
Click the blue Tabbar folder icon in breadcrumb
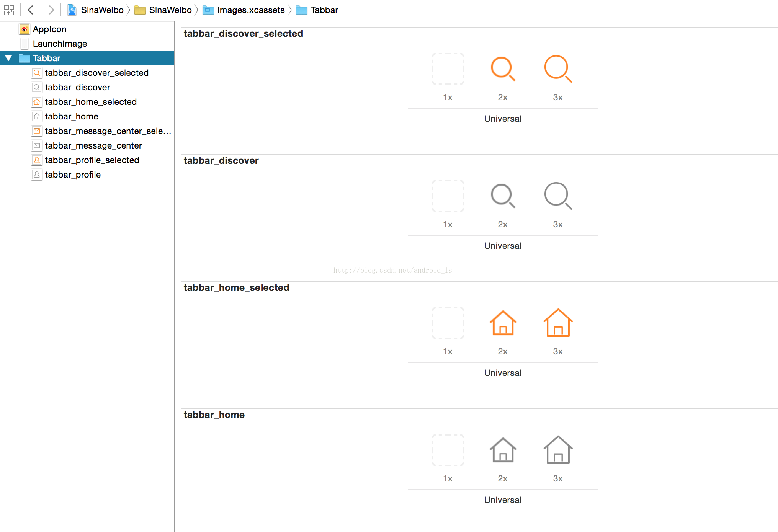(301, 10)
